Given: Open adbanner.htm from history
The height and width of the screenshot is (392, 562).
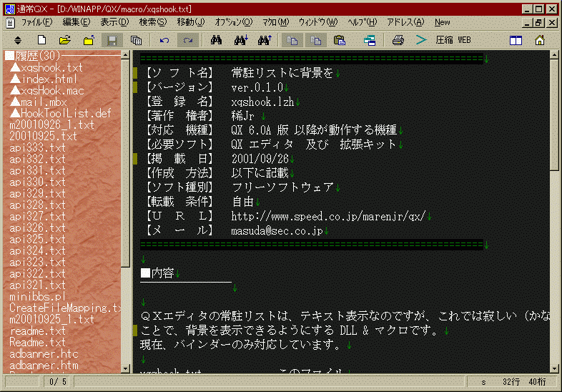Looking at the screenshot, I should click(x=44, y=366).
